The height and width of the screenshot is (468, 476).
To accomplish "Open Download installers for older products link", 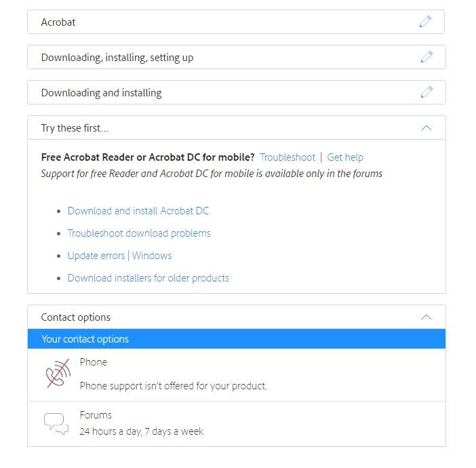I will [148, 278].
